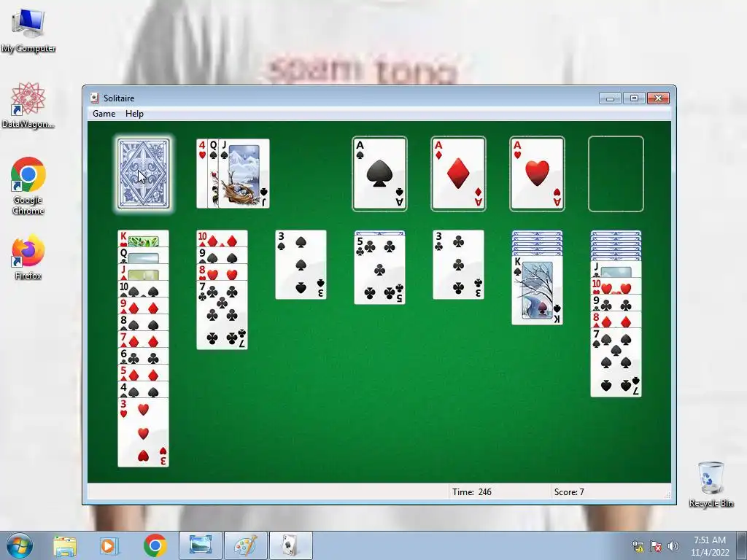Select the 5 of clubs card
The height and width of the screenshot is (560, 747).
click(379, 270)
